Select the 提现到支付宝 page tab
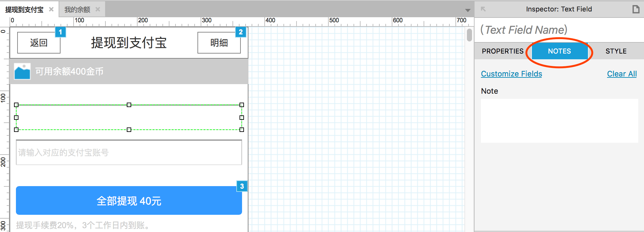The image size is (644, 232). click(x=24, y=10)
